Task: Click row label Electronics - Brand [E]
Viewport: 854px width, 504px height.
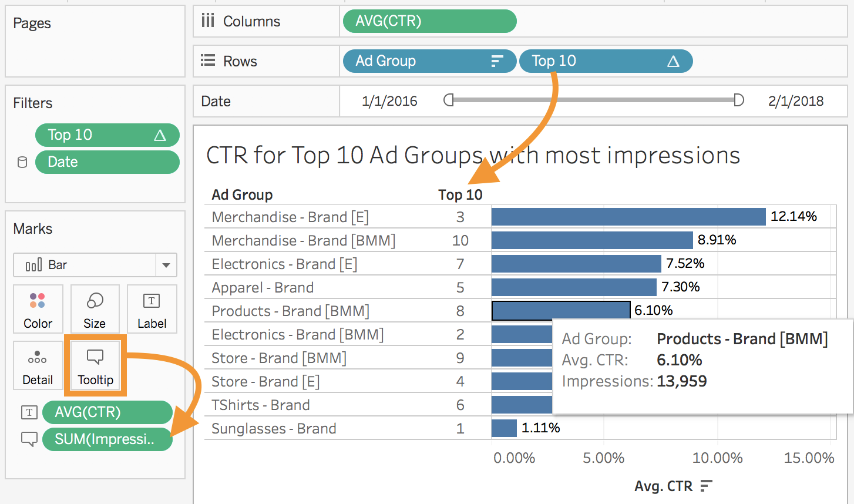Action: (284, 264)
